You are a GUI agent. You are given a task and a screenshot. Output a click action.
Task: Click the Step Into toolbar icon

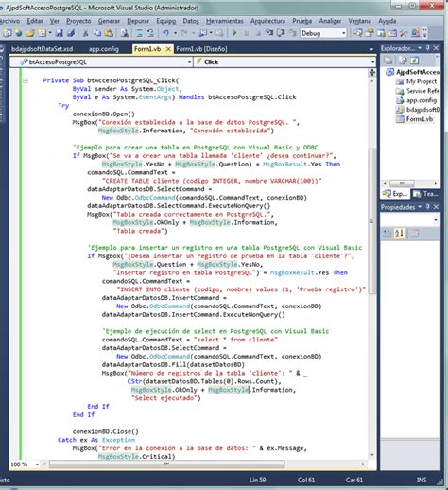(269, 33)
